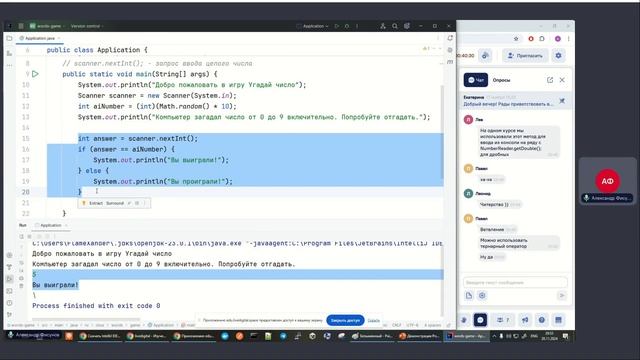Click the editor vertical scrollbar
640x360 pixels.
pyautogui.click(x=441, y=131)
